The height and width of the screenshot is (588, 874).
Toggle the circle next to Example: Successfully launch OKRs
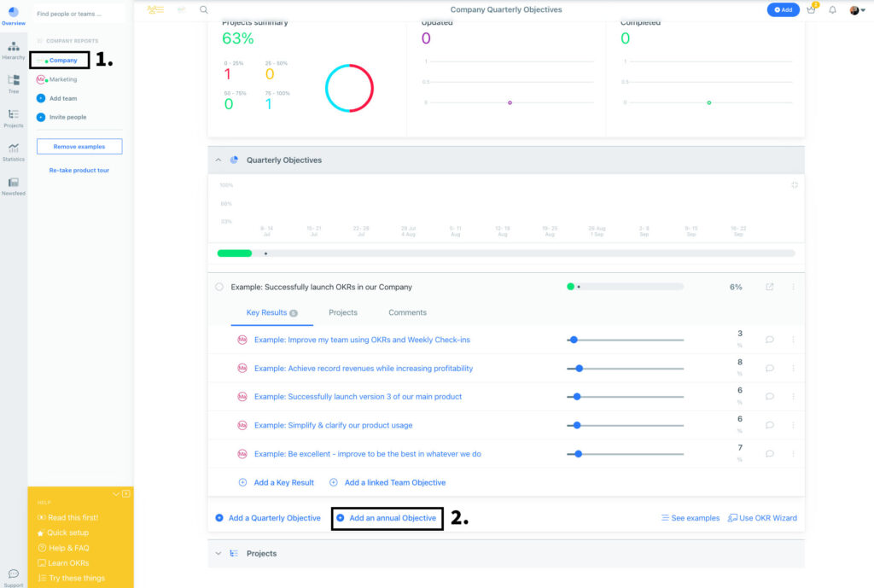click(219, 287)
